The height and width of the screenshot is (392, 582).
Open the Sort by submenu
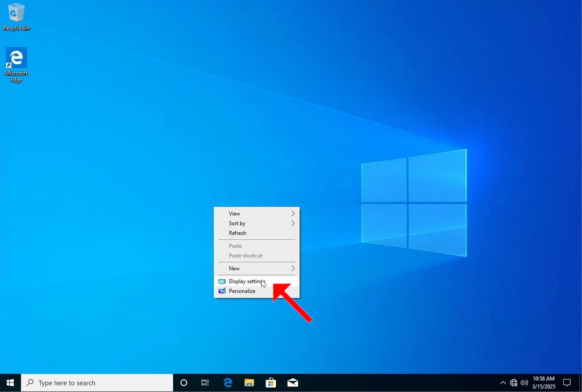(x=257, y=223)
